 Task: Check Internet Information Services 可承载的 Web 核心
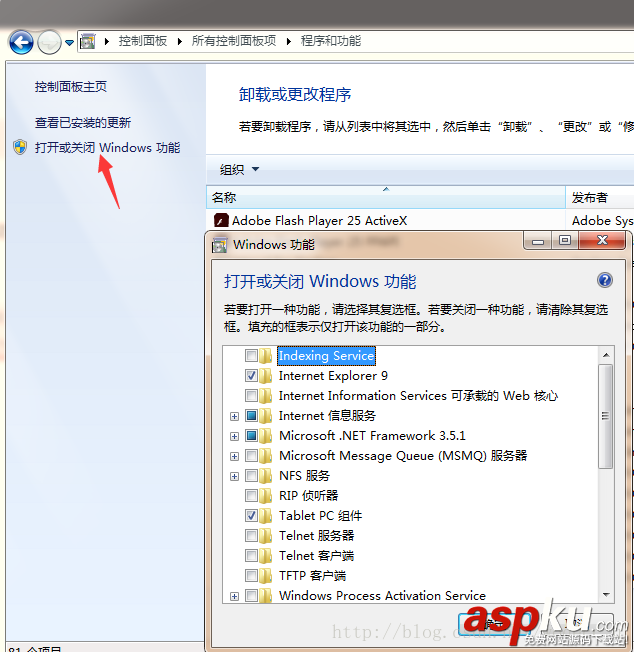click(251, 395)
